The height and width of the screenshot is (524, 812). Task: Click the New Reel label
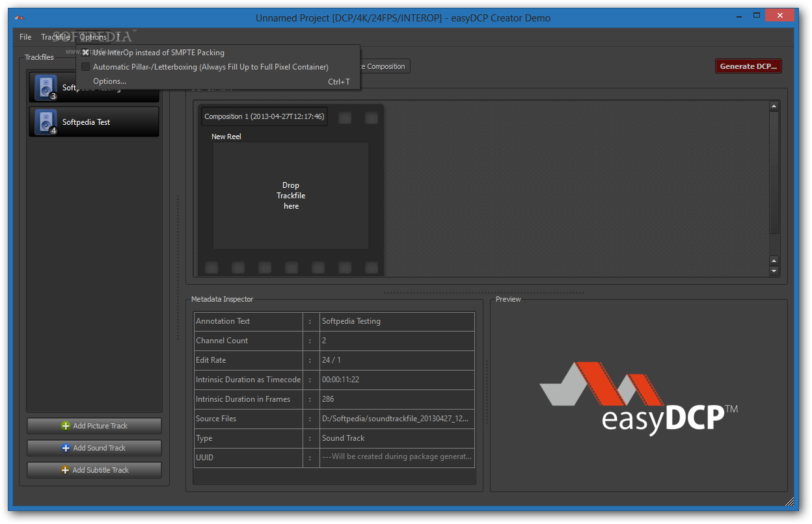[x=226, y=137]
